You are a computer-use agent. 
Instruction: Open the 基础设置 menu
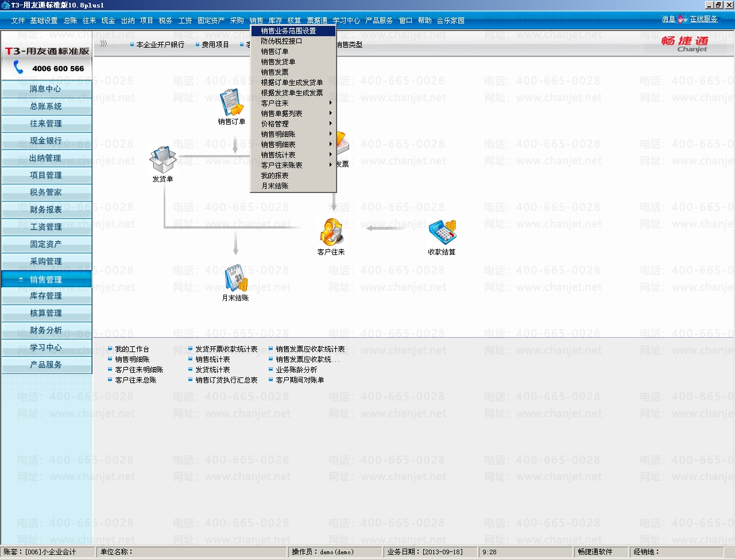(x=44, y=21)
